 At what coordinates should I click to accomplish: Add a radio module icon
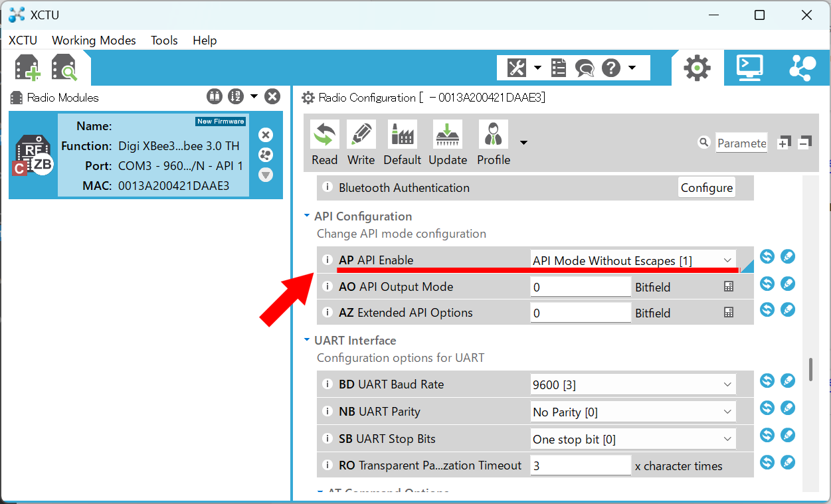[x=28, y=68]
